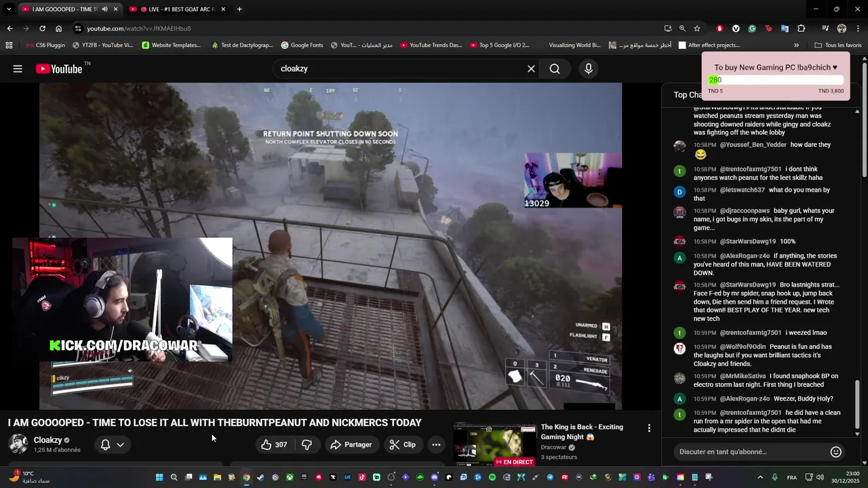View site information in address bar
Image resolution: width=868 pixels, height=488 pixels.
coord(78,28)
